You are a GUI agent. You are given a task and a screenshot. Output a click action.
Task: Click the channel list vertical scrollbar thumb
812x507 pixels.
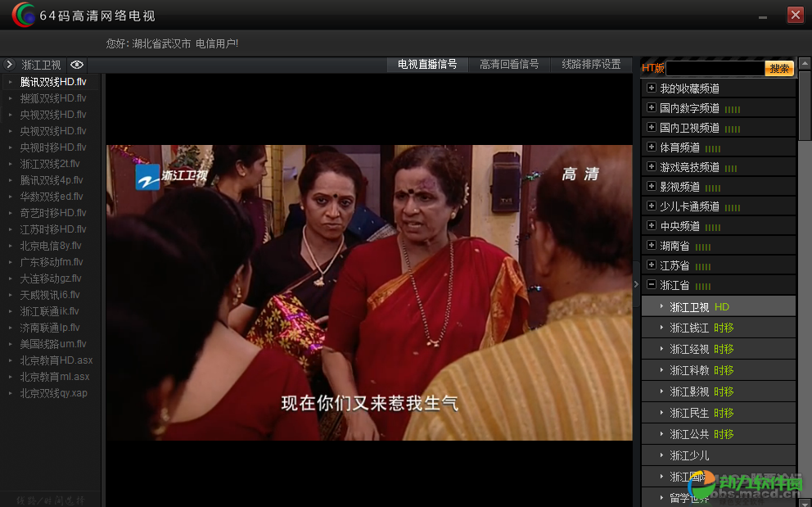[805, 106]
